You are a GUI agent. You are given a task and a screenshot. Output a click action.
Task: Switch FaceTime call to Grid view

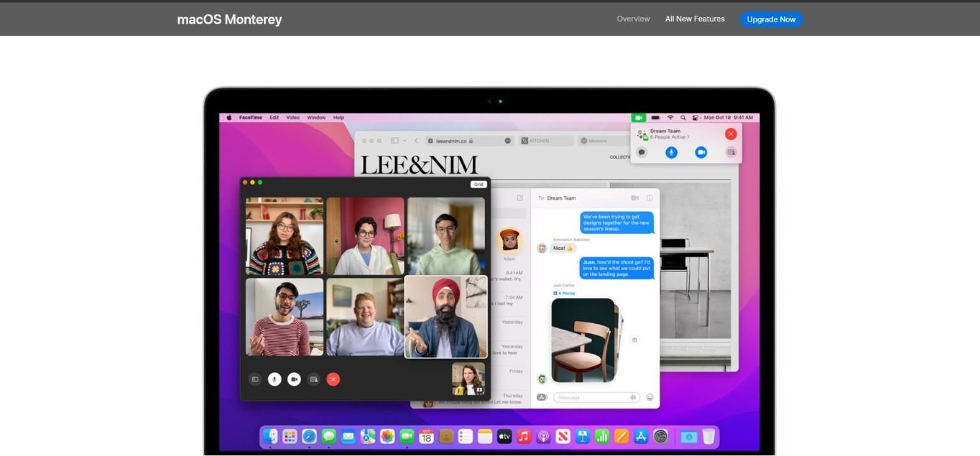[x=479, y=185]
